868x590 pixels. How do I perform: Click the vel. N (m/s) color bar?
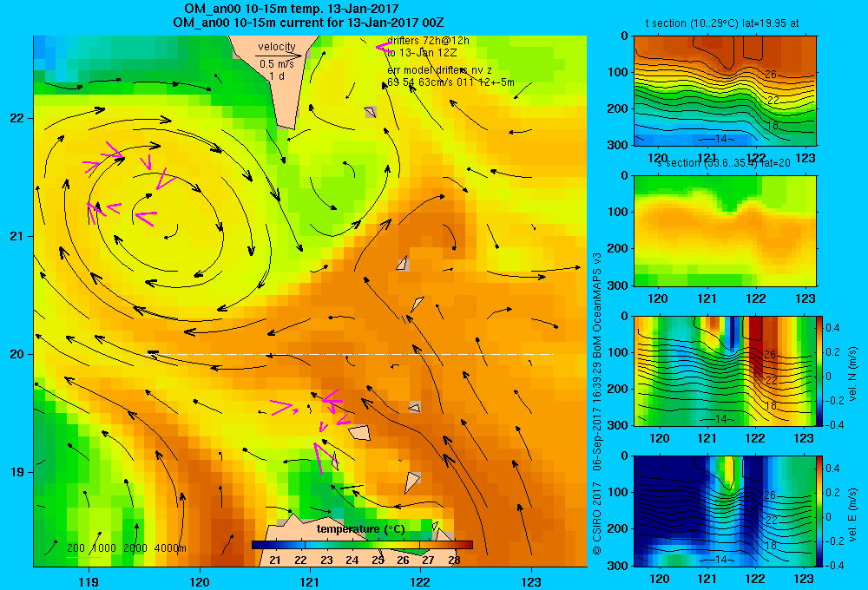coord(820,370)
